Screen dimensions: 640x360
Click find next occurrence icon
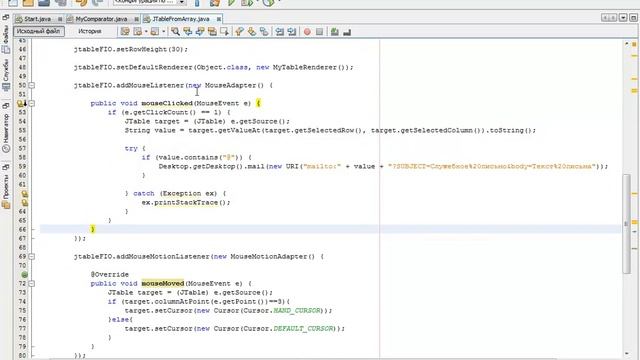pyautogui.click(x=200, y=31)
